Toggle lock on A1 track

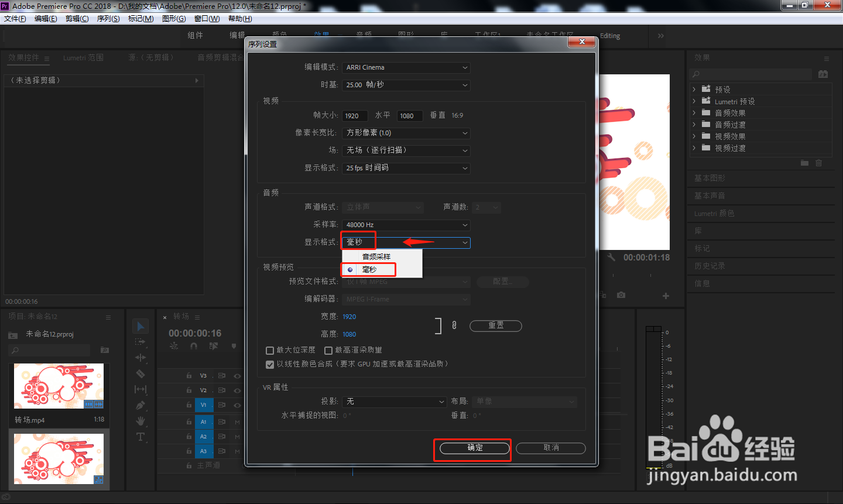pyautogui.click(x=189, y=421)
